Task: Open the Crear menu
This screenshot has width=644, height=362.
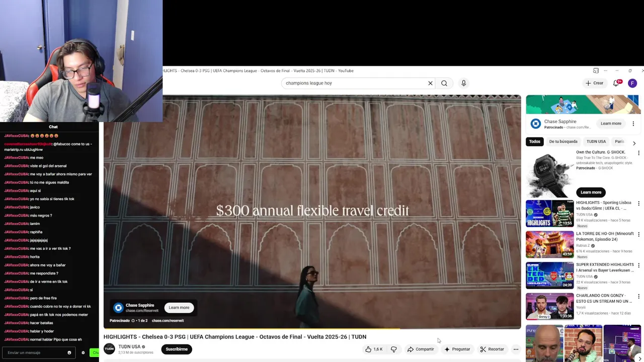Action: 594,83
